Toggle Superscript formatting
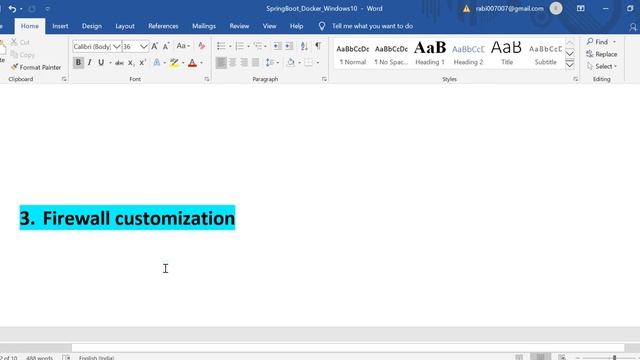 (x=142, y=63)
